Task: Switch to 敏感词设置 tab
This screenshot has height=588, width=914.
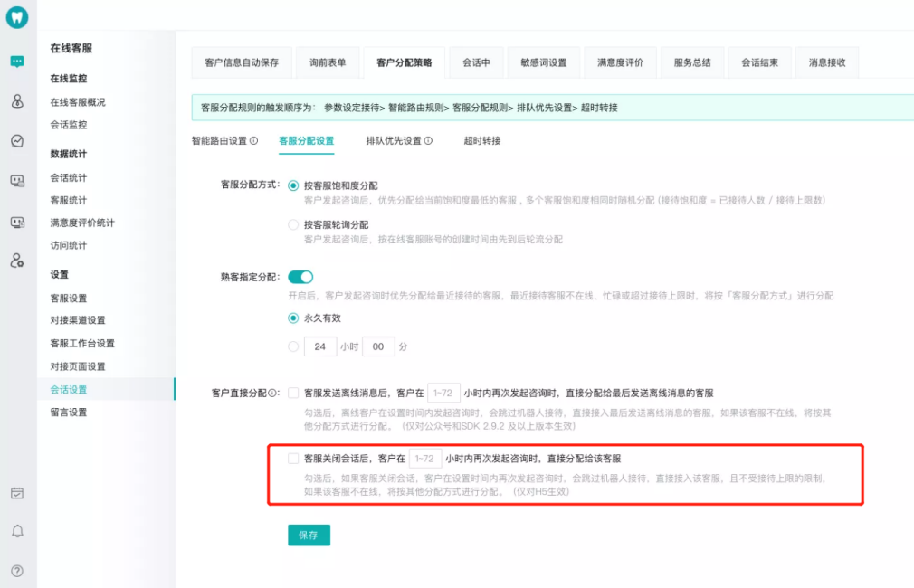Action: (544, 62)
